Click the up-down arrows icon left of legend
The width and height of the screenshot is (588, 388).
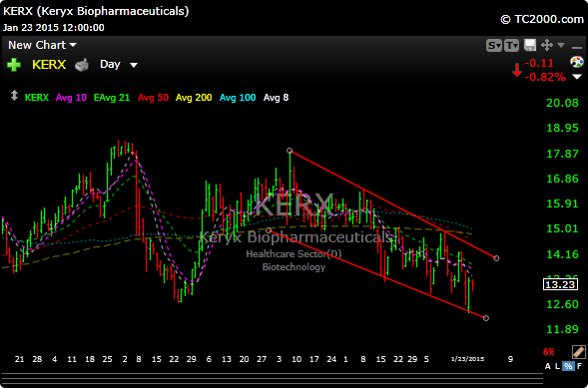14,96
